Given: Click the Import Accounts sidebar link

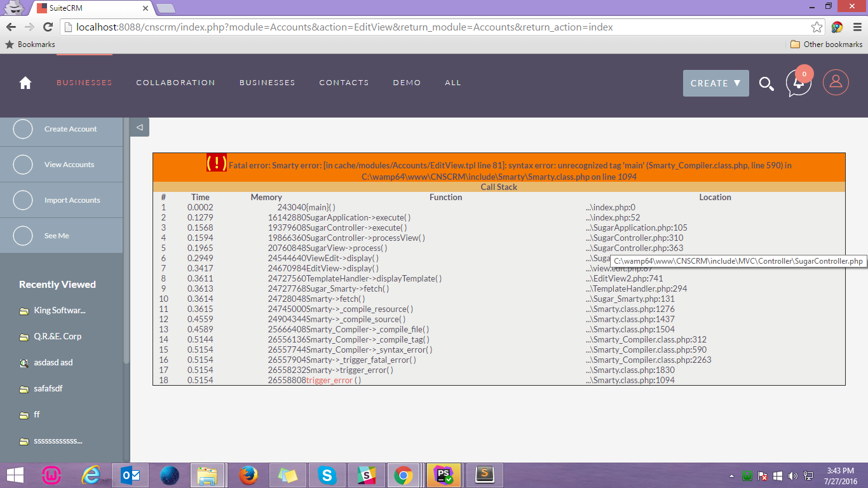Looking at the screenshot, I should click(x=72, y=200).
